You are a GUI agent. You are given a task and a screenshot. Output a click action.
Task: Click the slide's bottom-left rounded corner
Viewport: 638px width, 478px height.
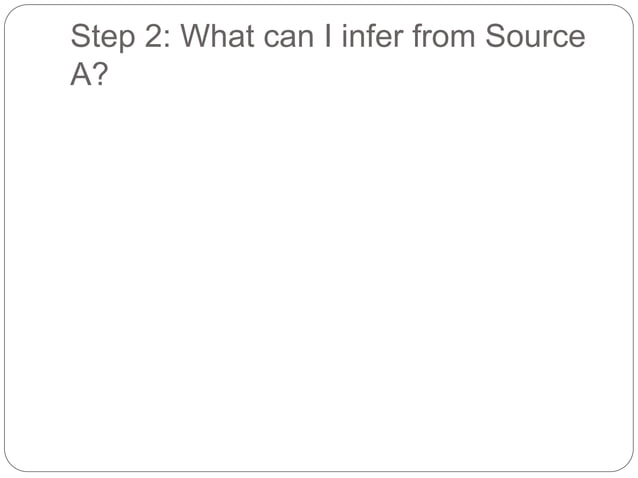pyautogui.click(x=9, y=466)
